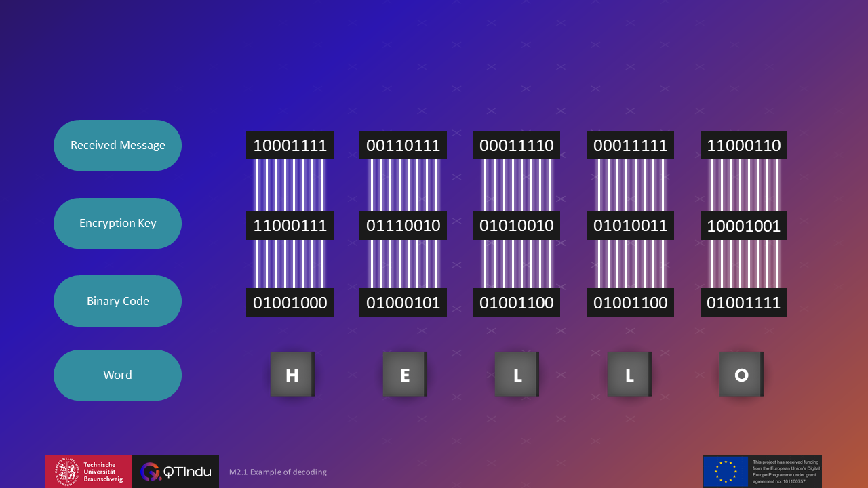Select encryption key block 10001001
This screenshot has height=488, width=868.
744,226
